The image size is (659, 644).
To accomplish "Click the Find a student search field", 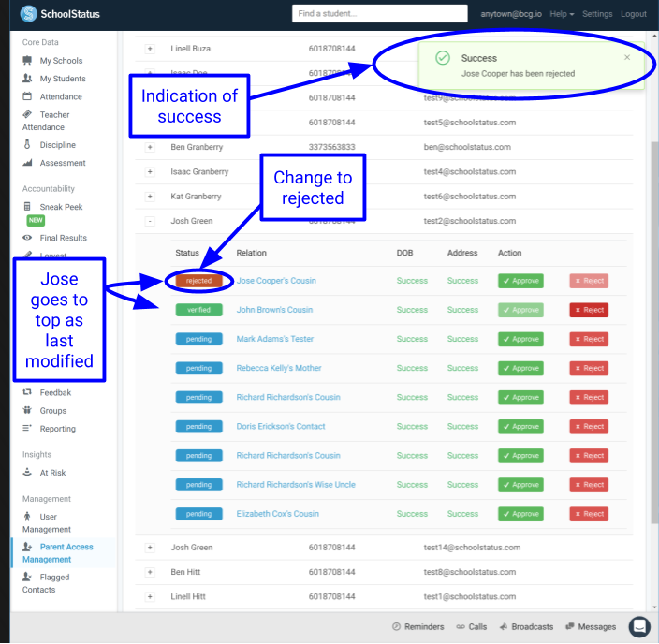I will pyautogui.click(x=379, y=14).
